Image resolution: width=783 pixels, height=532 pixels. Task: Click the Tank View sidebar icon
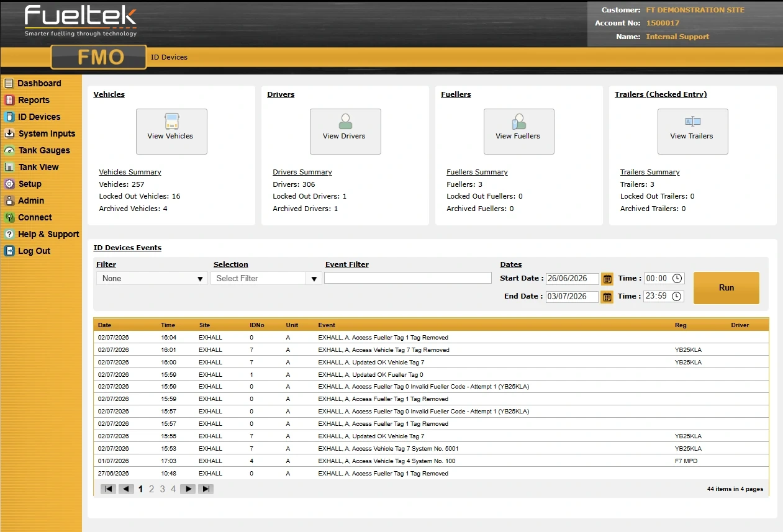[9, 167]
